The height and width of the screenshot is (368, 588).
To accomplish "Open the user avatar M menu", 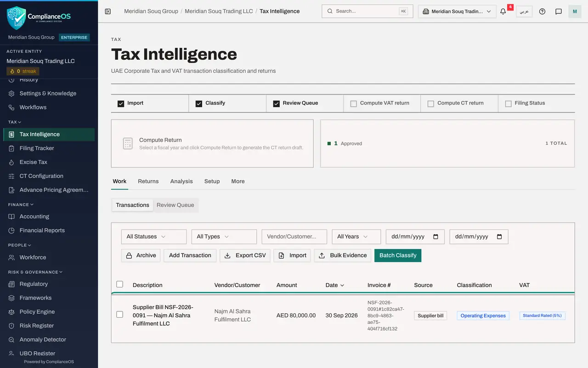I will point(575,11).
